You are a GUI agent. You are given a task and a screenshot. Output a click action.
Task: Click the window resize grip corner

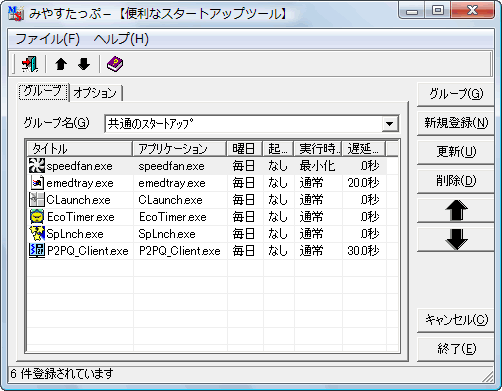[488, 376]
